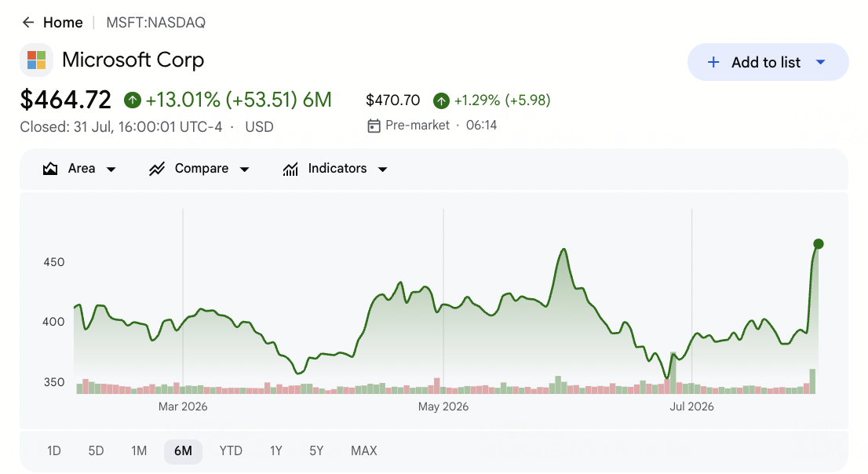Select the 5Y time range
The height and width of the screenshot is (474, 868).
316,450
